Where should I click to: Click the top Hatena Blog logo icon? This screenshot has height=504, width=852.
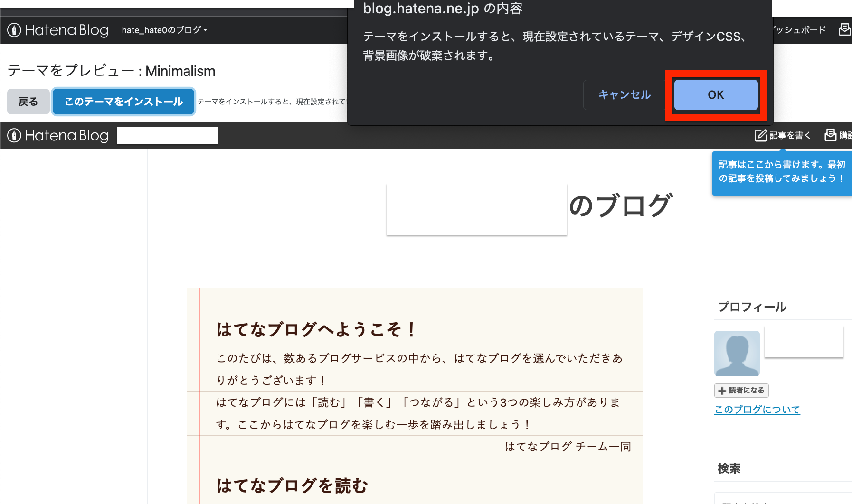(14, 30)
